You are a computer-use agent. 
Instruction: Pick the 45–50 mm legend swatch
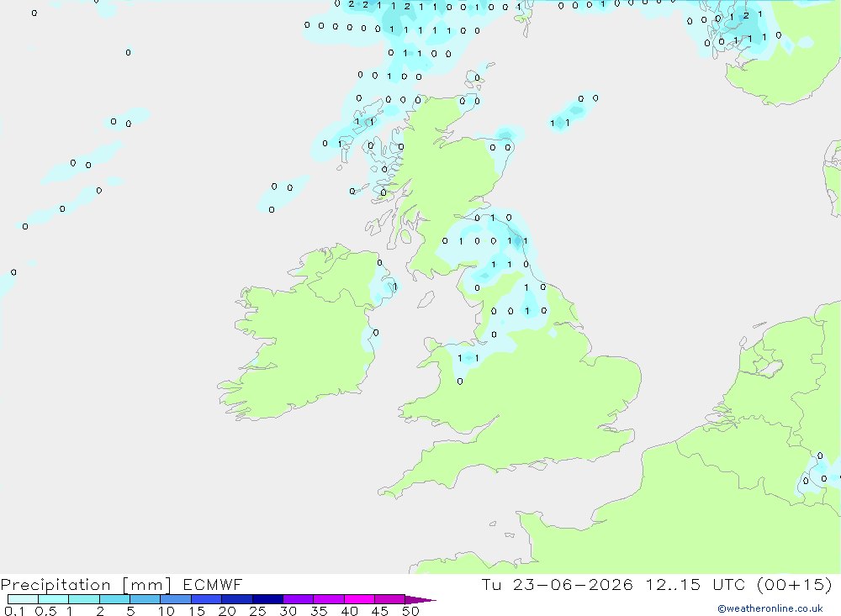pos(390,599)
